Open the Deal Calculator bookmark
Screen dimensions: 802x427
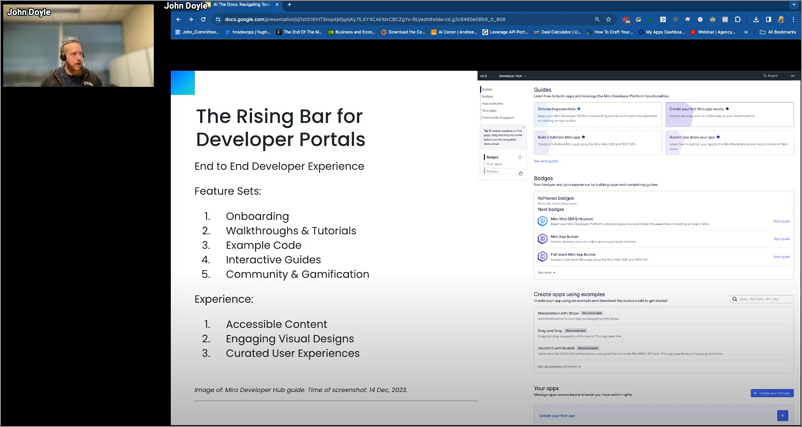point(558,32)
